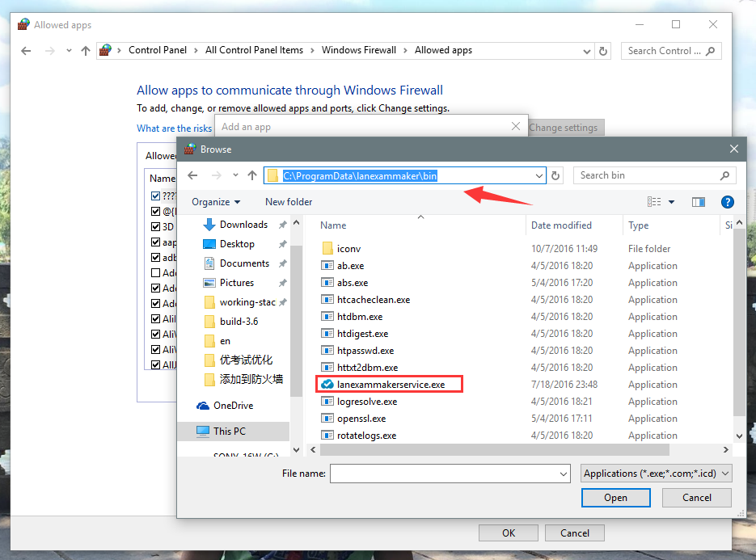Select the htpasswd.exe file icon
This screenshot has height=560, width=756.
[x=327, y=351]
